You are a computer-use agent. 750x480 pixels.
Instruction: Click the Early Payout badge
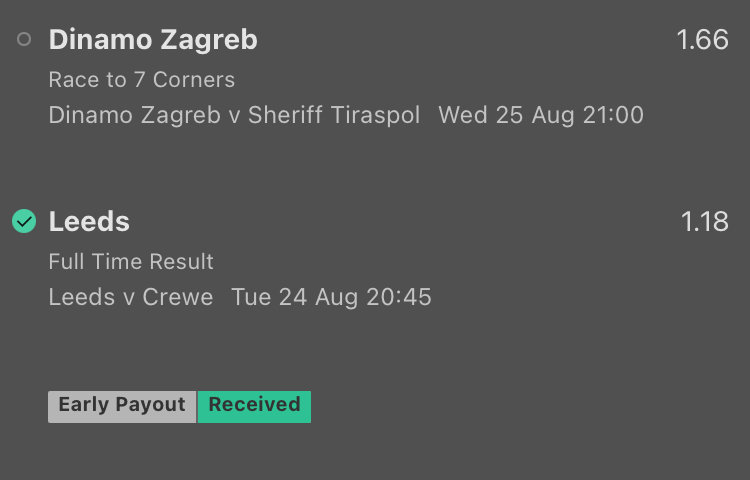point(122,405)
